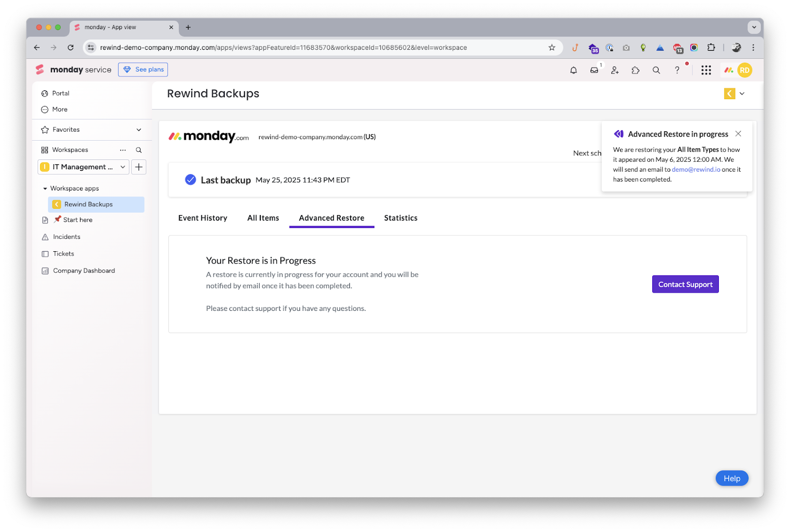Click the monday.com logo in the app panel

point(209,136)
